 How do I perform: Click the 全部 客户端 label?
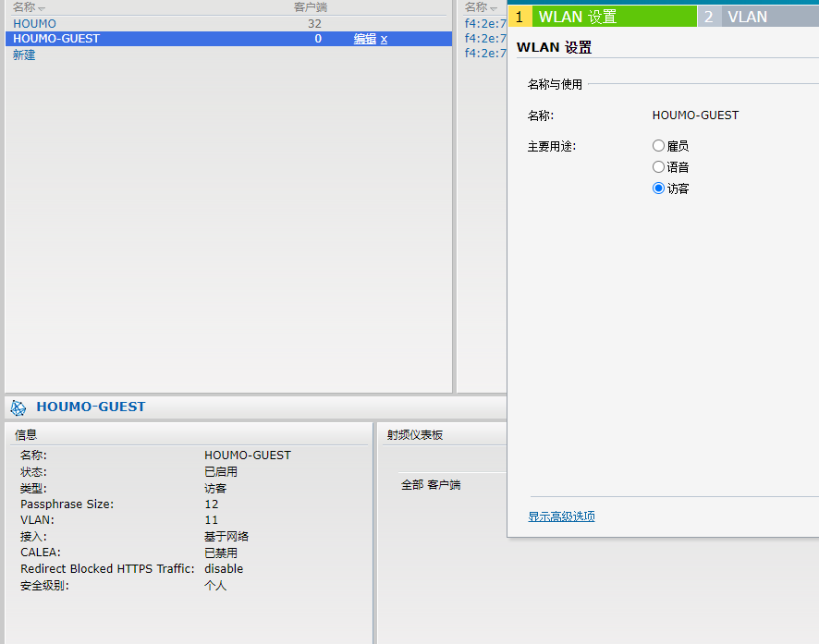pos(431,485)
